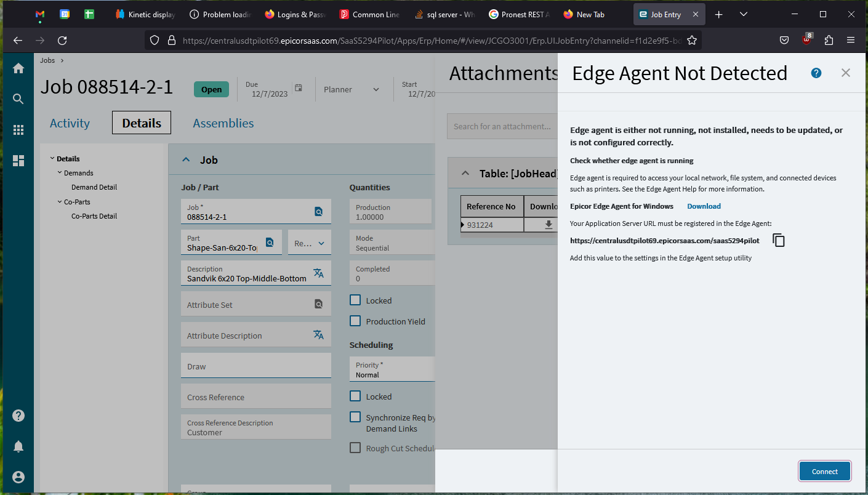Click into the Draw input field

tap(256, 365)
